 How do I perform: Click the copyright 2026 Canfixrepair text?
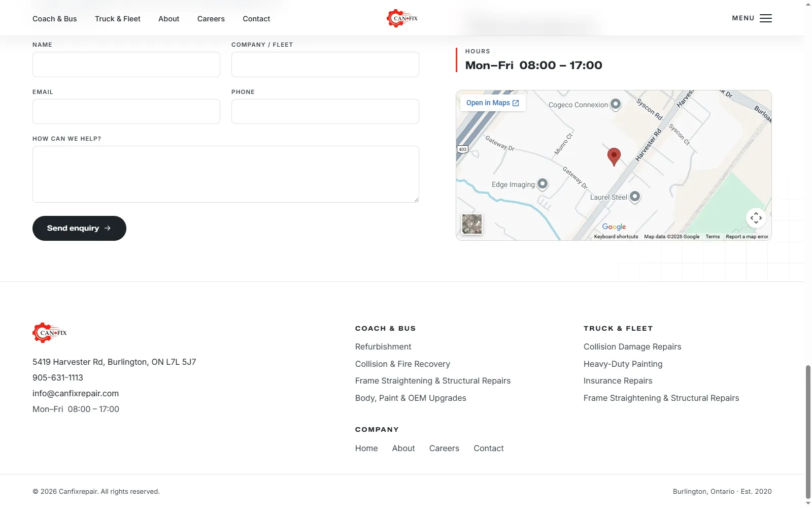96,492
